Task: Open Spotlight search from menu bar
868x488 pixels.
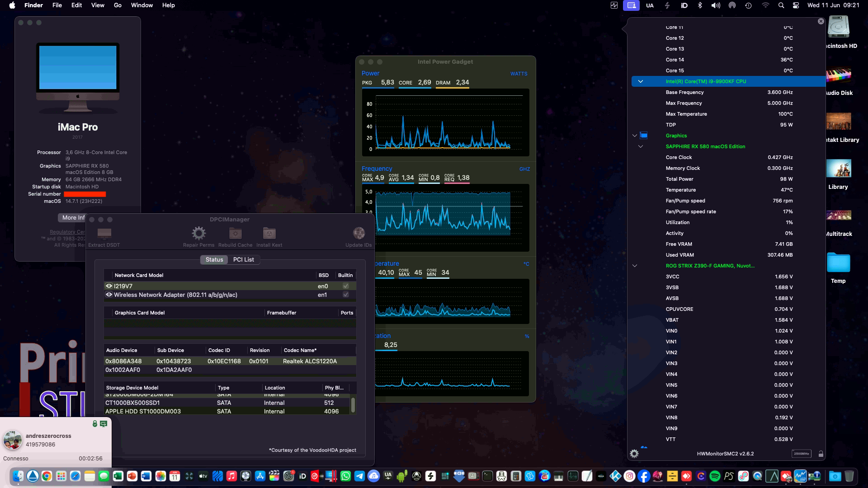Action: coord(781,5)
